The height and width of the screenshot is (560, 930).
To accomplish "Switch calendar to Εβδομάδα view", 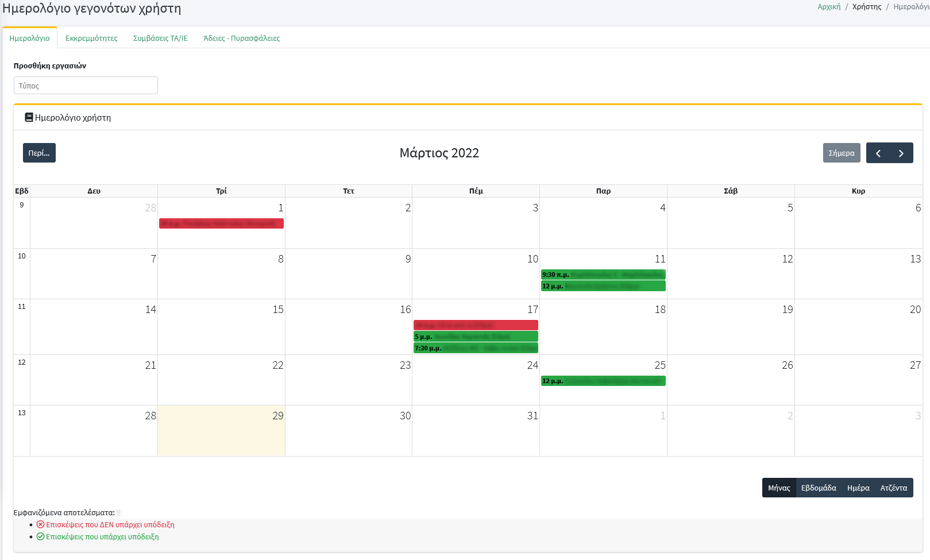I will (x=818, y=487).
